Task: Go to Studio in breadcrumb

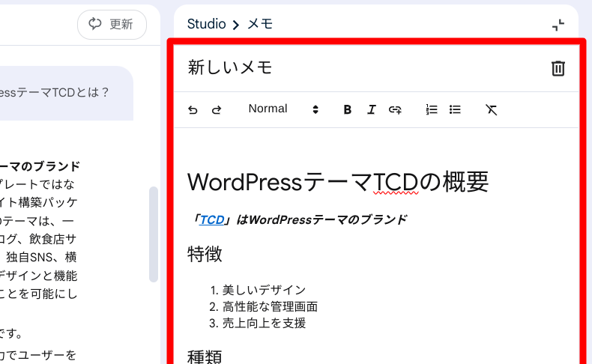Action: pos(206,24)
